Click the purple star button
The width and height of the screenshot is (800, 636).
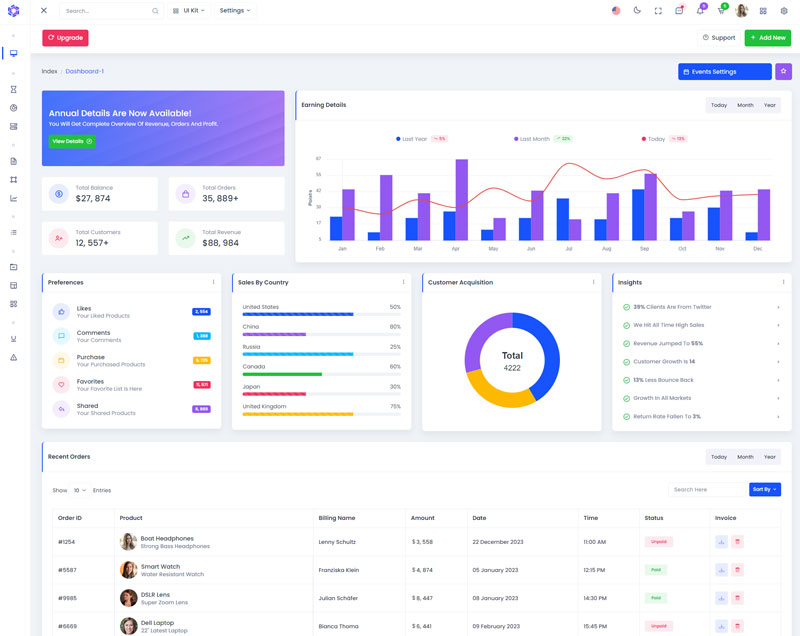point(783,71)
